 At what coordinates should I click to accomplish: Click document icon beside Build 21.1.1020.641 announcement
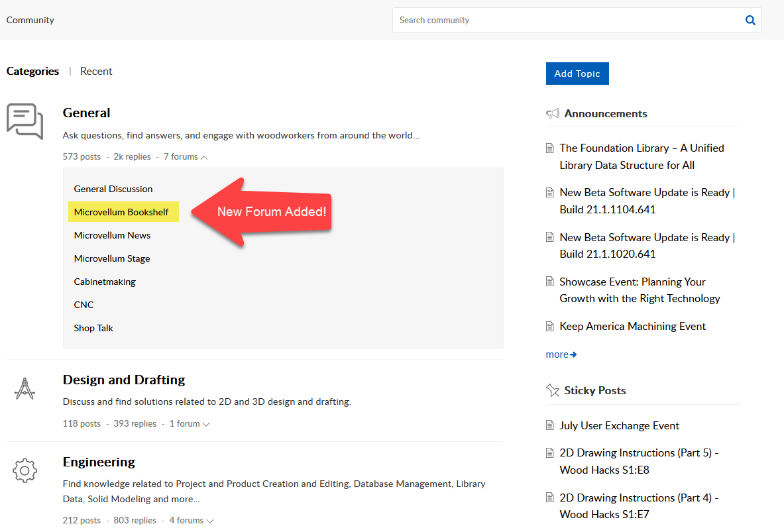click(x=550, y=237)
